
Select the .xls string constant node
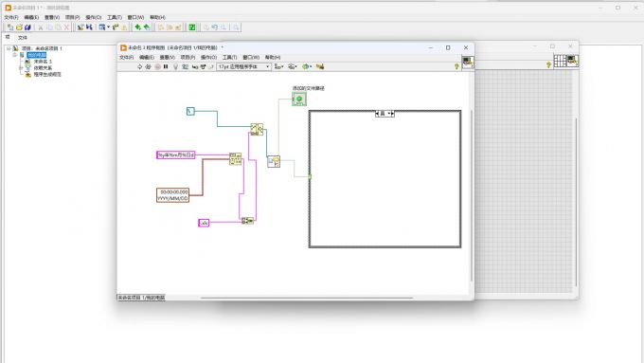pyautogui.click(x=204, y=223)
